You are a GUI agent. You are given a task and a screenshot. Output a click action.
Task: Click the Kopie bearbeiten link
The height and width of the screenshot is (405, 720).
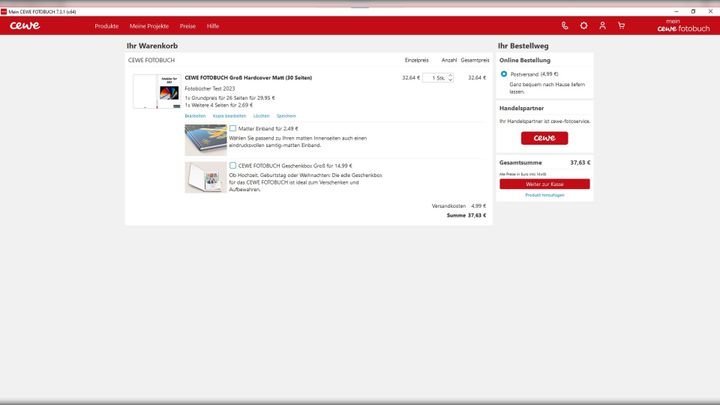pyautogui.click(x=230, y=116)
